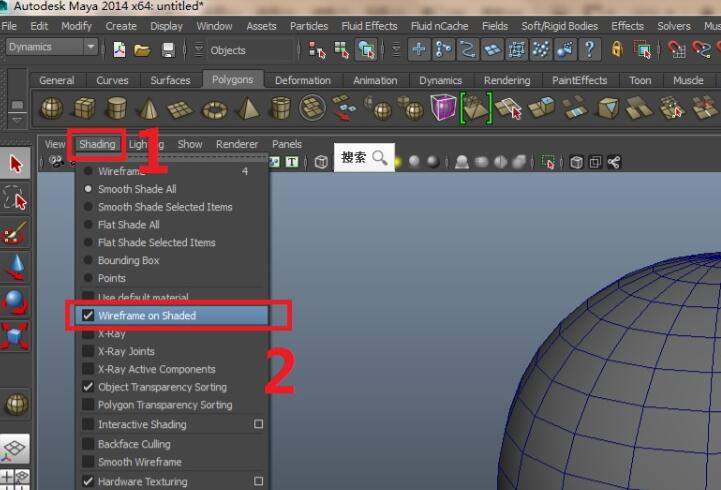Click the search box with magnifier
The width and height of the screenshot is (721, 490).
point(364,158)
